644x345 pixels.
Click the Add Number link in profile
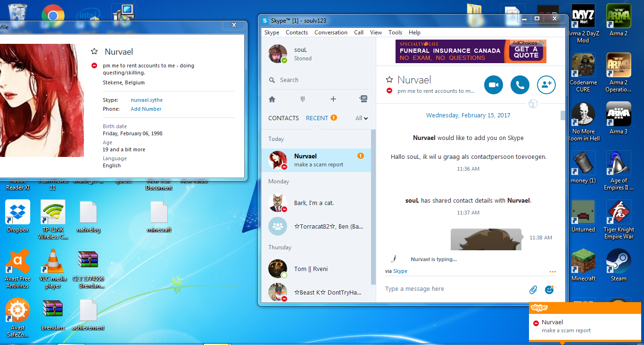coord(146,109)
